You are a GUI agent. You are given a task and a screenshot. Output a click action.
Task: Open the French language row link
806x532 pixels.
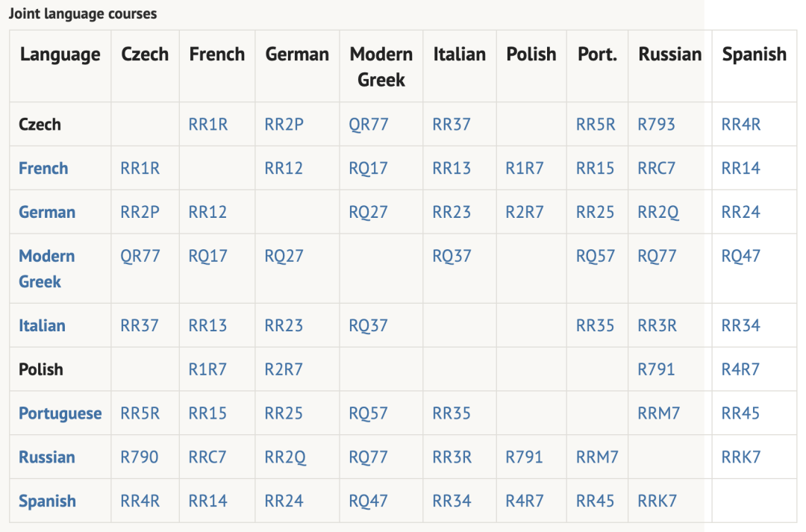pos(43,168)
